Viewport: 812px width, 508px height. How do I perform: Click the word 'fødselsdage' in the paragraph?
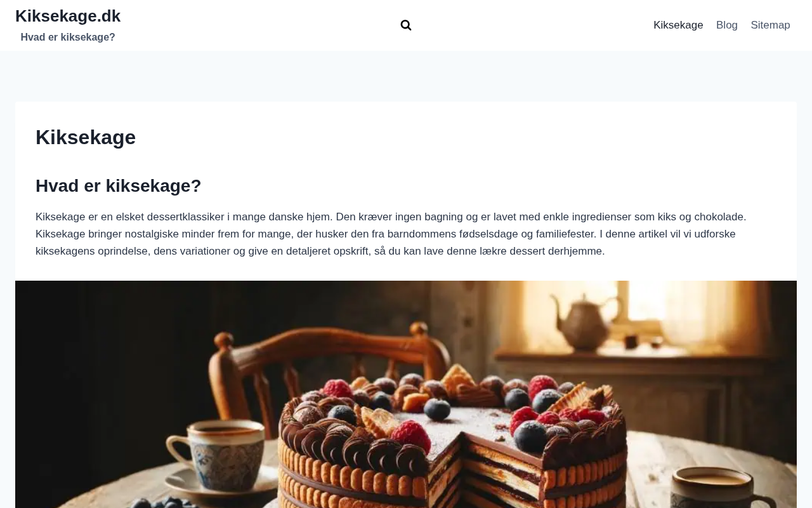tap(488, 234)
